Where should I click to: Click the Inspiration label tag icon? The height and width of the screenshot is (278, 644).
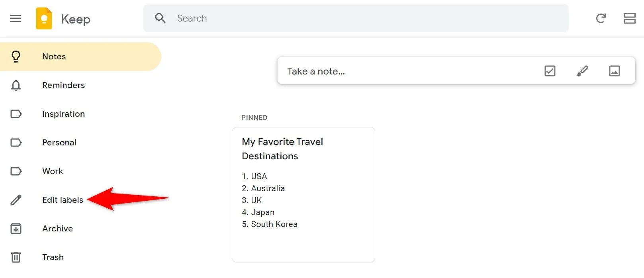pos(16,114)
